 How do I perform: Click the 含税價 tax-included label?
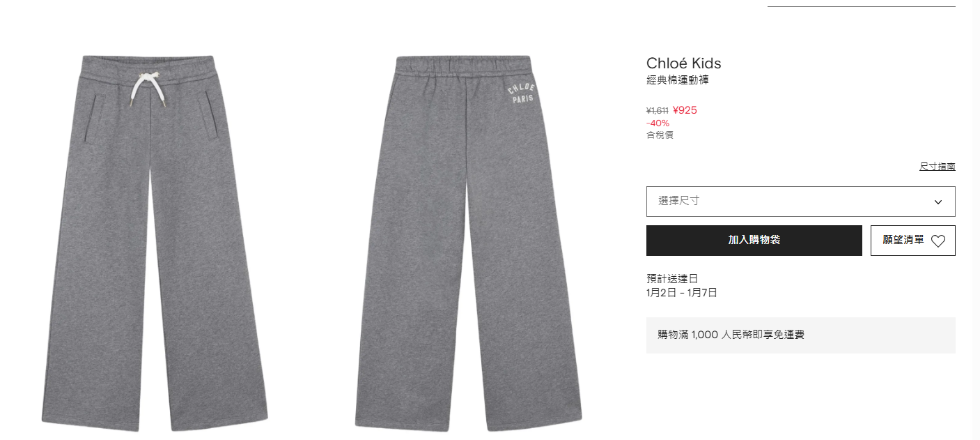[660, 135]
